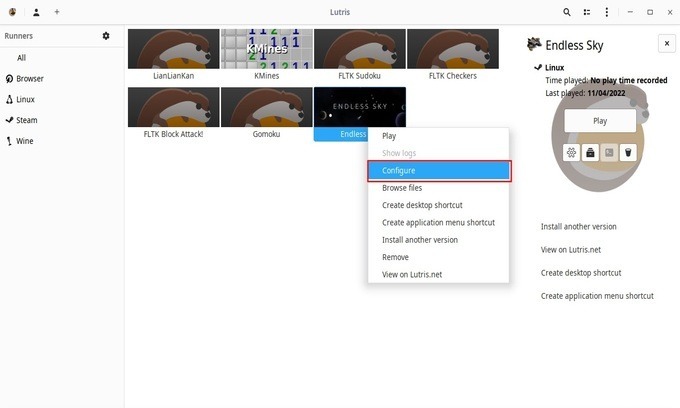Choose View on Lutris.net in context menu
This screenshot has height=408, width=680.
click(438, 274)
